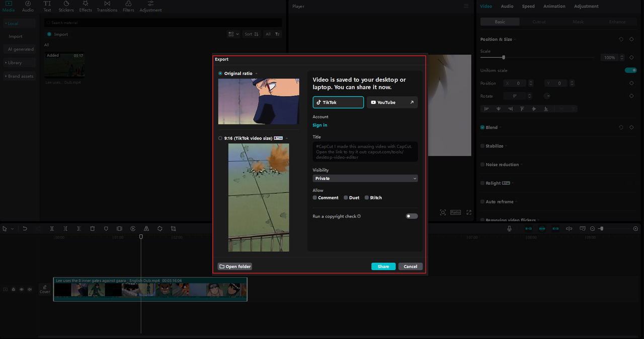The image size is (644, 339).
Task: Click the microphone record voiceover icon
Action: coord(509,229)
